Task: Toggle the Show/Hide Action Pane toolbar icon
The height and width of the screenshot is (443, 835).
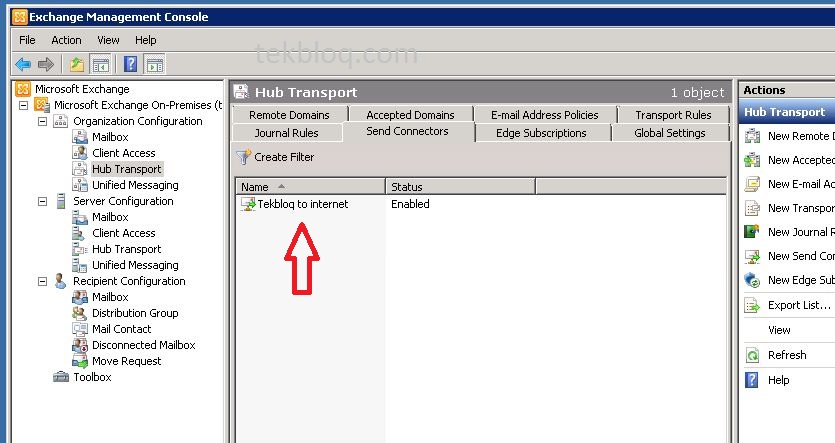Action: coord(155,64)
